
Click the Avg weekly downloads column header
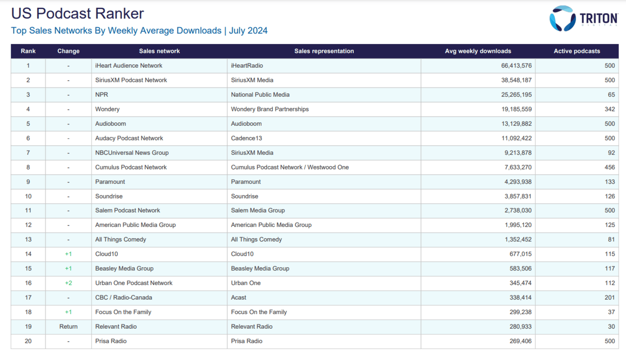pyautogui.click(x=478, y=51)
